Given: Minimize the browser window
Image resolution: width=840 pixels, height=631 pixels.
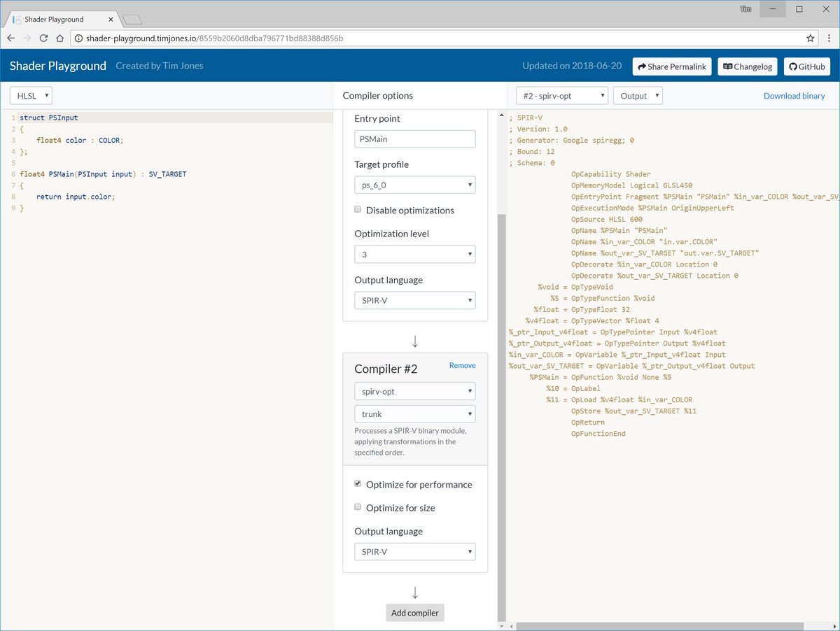Looking at the screenshot, I should (772, 9).
